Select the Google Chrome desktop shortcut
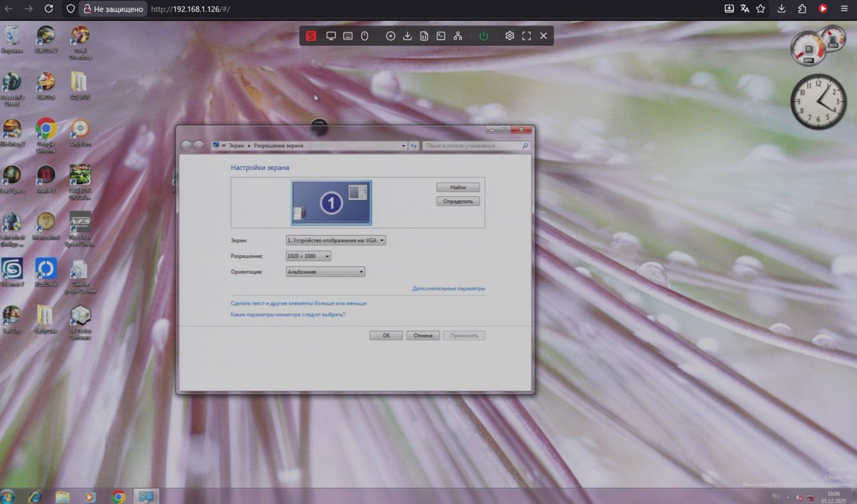Viewport: 857px width, 504px height. point(46,137)
